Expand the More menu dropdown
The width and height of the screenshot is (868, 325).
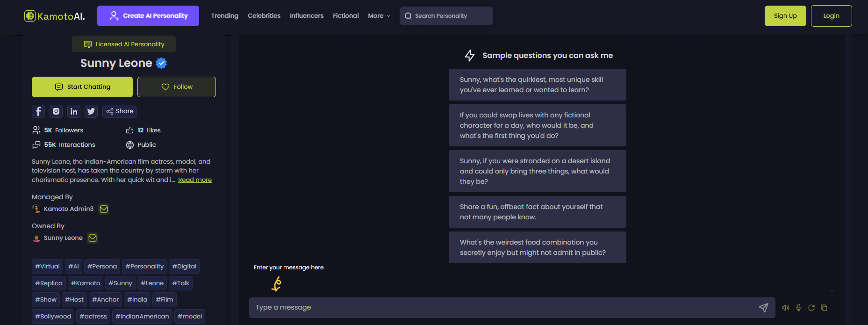pyautogui.click(x=379, y=16)
